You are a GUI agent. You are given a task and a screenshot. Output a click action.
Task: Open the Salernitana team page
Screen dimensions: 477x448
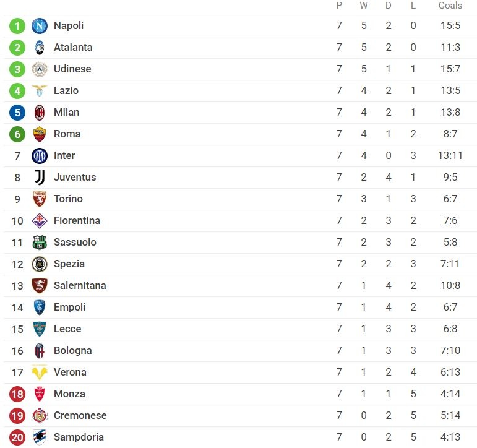[x=80, y=286]
